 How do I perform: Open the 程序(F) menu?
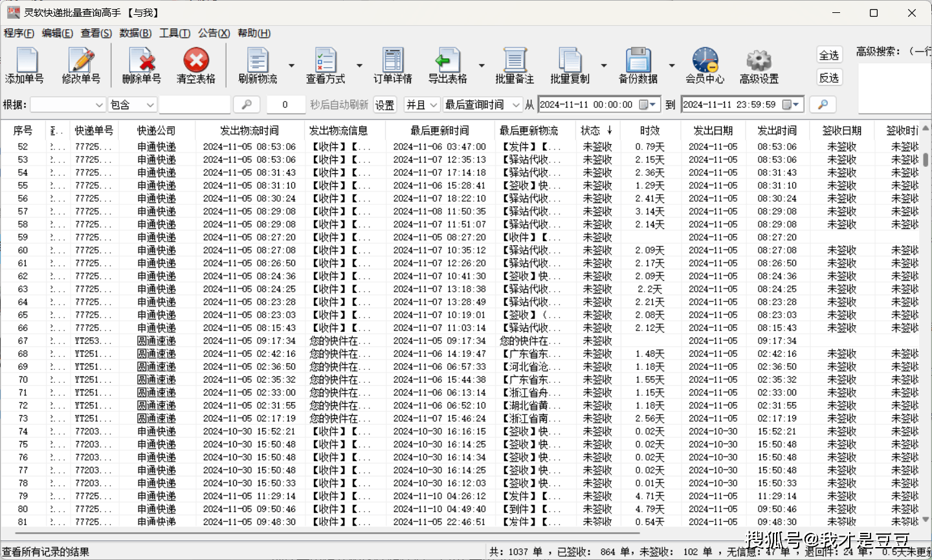19,33
